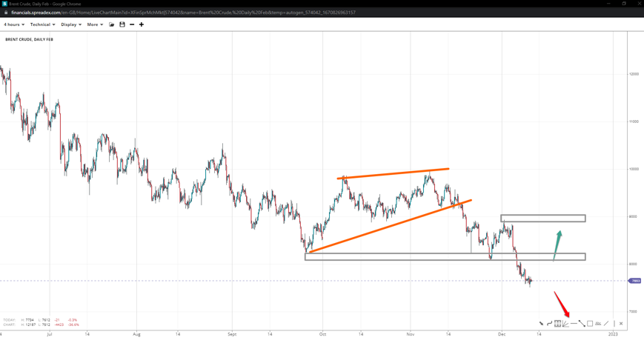Select the arrow drawing tool
644x340 pixels.
pos(541,324)
